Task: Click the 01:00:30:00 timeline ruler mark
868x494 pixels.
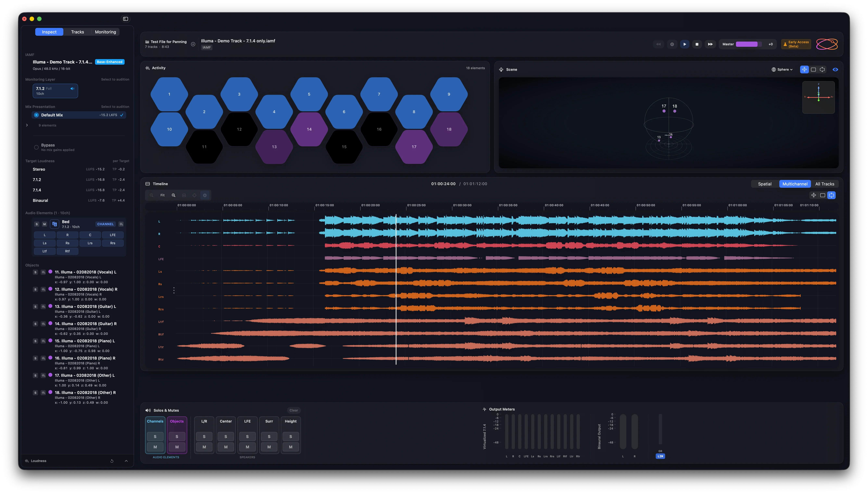Action: [462, 206]
